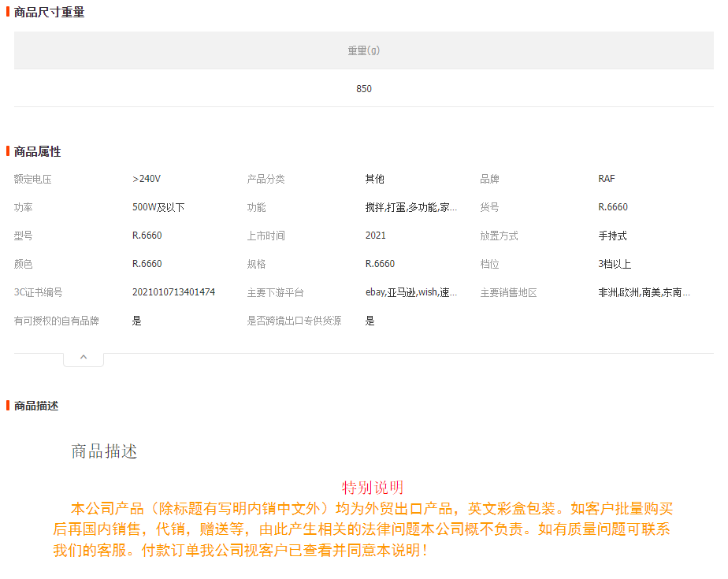This screenshot has height=579, width=728.
Task: Select the 产品分类 label
Action: [x=266, y=180]
